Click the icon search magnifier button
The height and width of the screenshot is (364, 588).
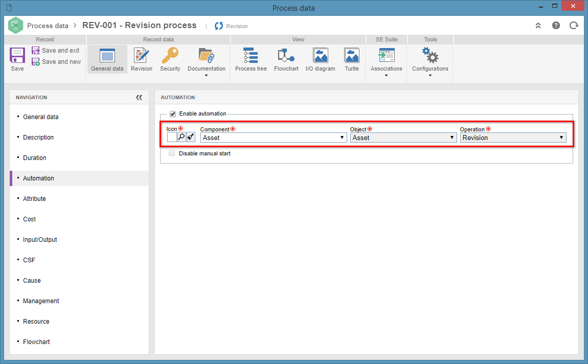(x=182, y=137)
